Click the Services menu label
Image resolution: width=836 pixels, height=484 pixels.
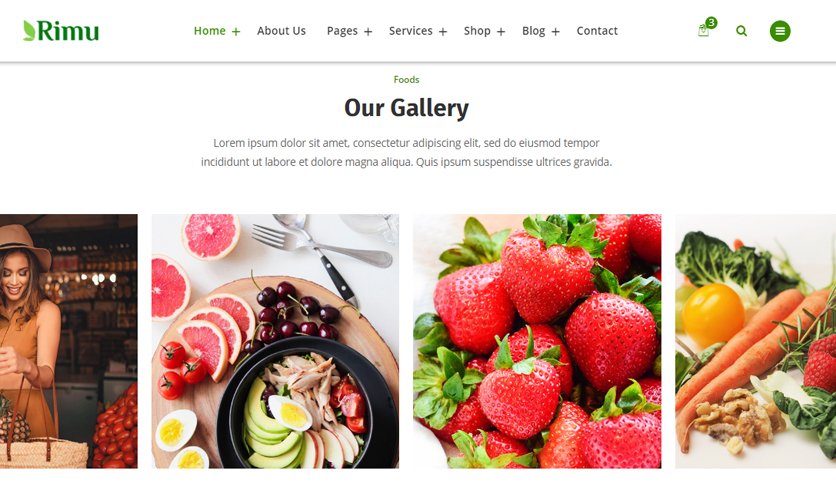(411, 31)
